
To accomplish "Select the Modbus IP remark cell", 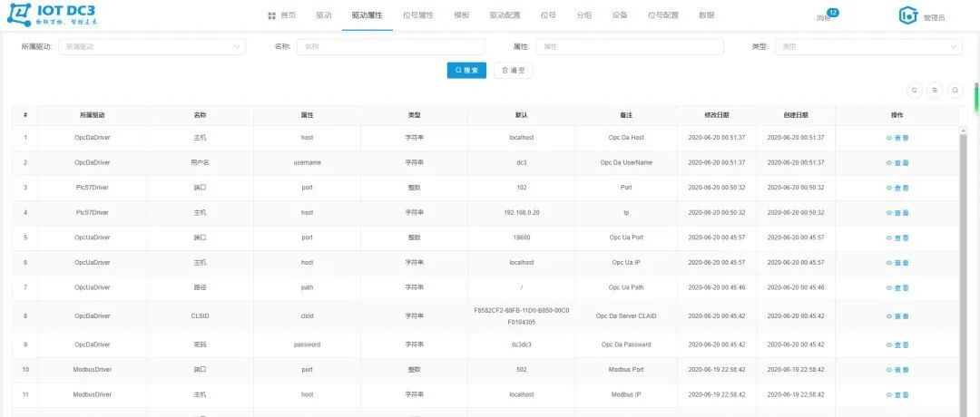I will (x=625, y=394).
